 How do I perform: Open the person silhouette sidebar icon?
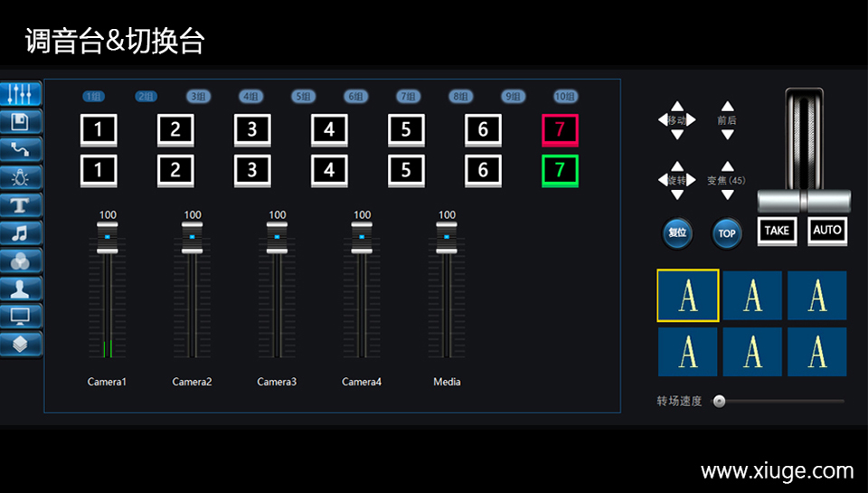21,289
